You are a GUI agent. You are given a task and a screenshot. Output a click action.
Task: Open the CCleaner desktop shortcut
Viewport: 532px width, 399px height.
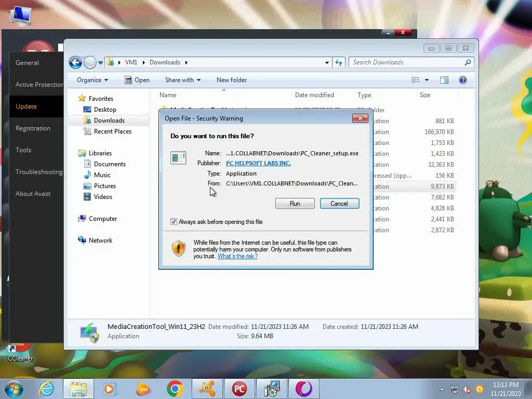(20, 353)
